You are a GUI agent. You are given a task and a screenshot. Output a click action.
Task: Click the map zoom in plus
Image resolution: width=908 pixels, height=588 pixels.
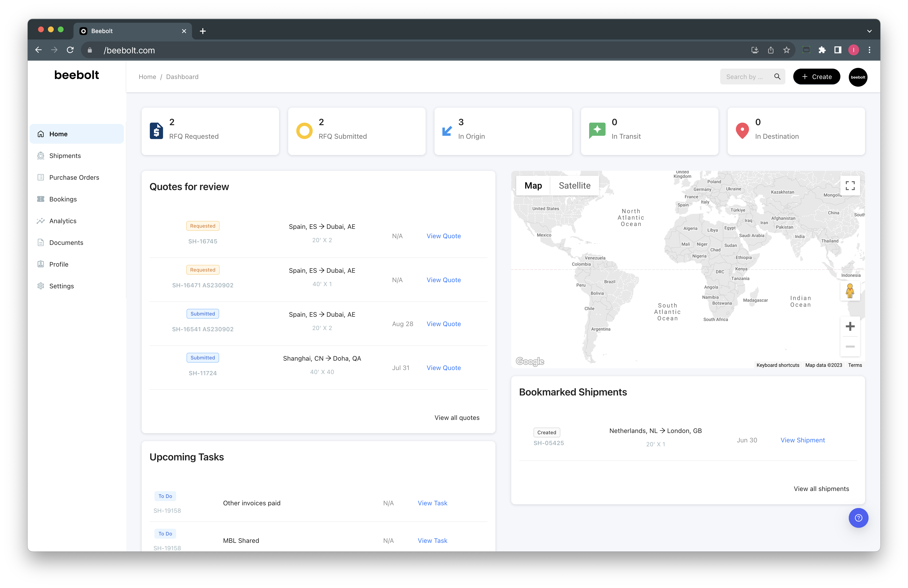850,326
